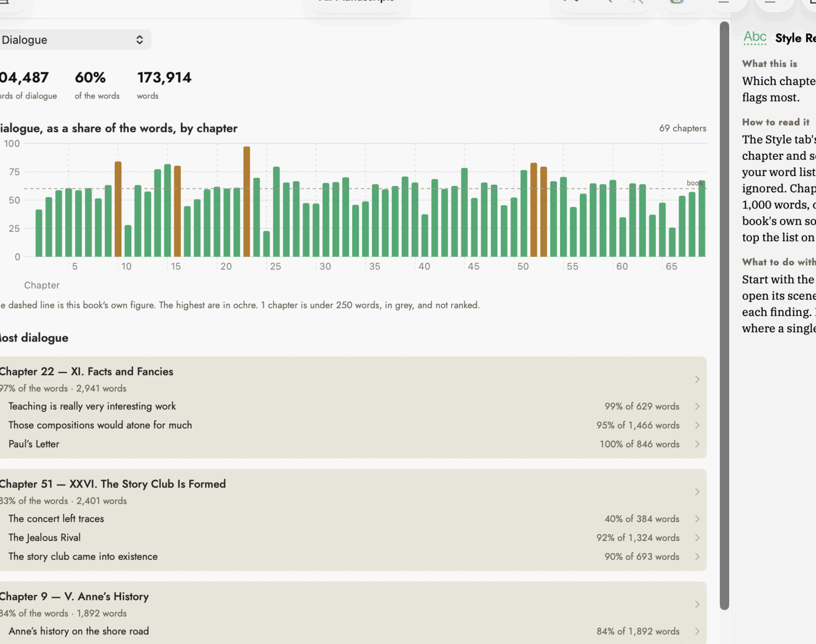Click the "60%" of the words figure
Screen dimensions: 816x644
click(90, 78)
